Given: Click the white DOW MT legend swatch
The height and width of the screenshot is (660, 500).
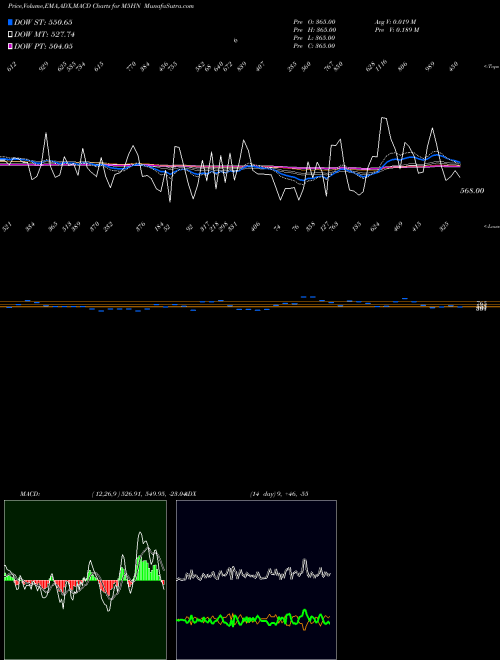Looking at the screenshot, I should tap(11, 34).
